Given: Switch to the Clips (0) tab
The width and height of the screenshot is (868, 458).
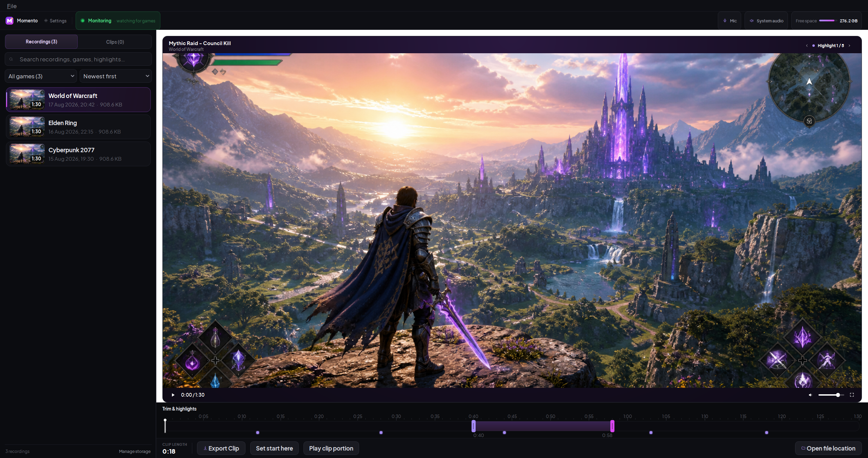Looking at the screenshot, I should (x=115, y=42).
